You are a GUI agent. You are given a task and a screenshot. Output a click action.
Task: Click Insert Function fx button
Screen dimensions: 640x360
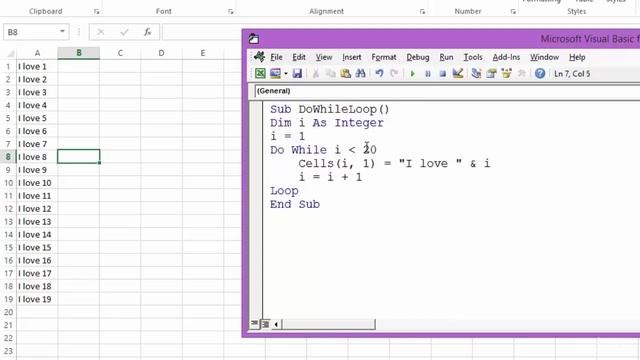tap(147, 32)
